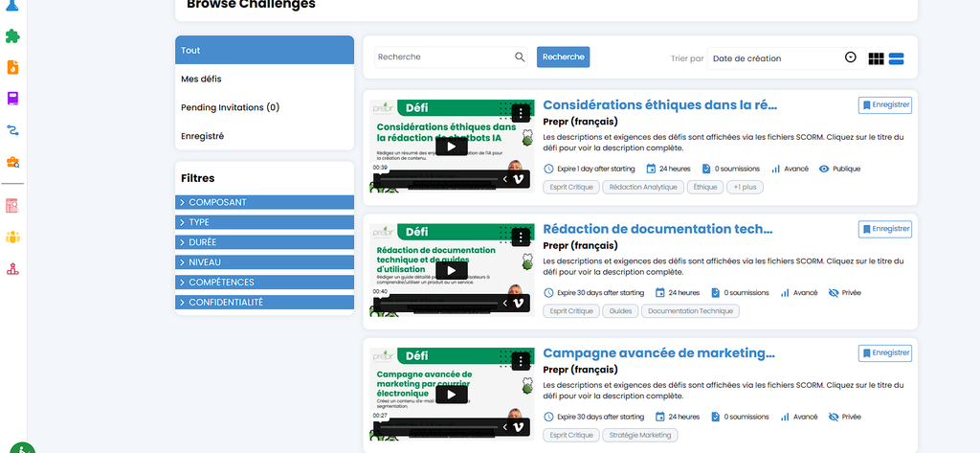Select the Mes défis tab
This screenshot has width=980, height=453.
[264, 79]
